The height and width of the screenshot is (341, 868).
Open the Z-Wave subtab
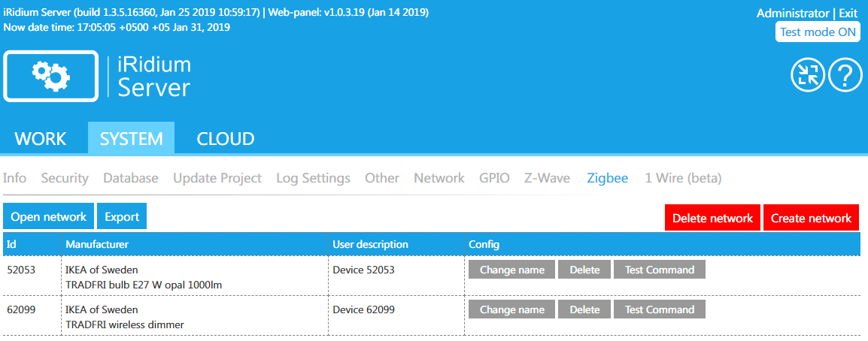(x=547, y=178)
